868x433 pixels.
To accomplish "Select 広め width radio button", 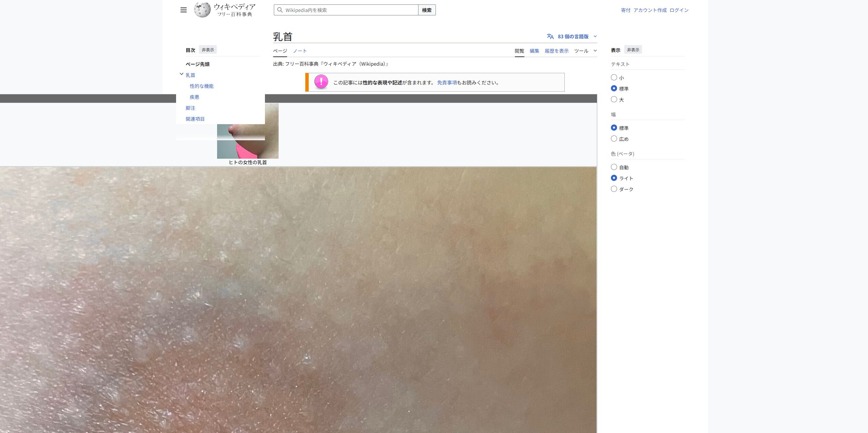I will pyautogui.click(x=614, y=139).
